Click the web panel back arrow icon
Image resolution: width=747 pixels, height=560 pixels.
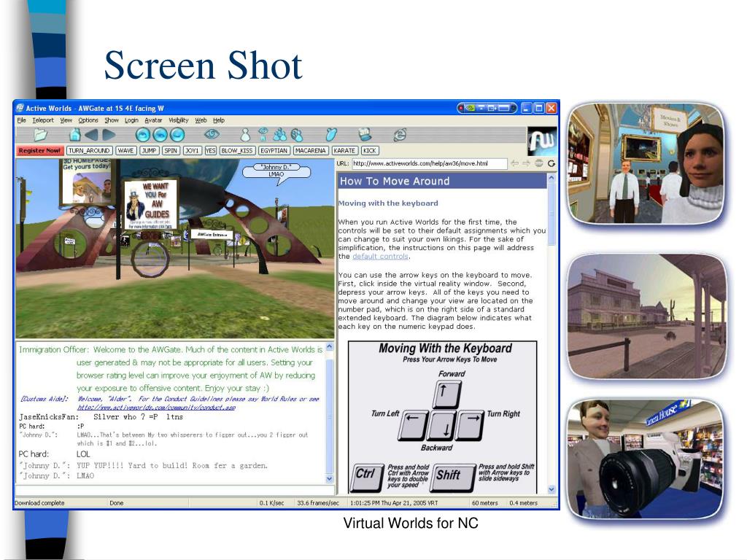click(x=514, y=163)
